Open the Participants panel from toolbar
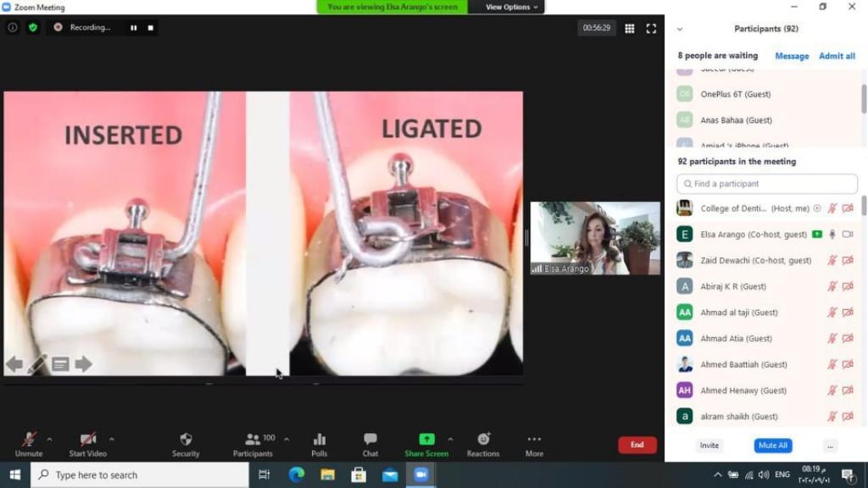 point(253,440)
